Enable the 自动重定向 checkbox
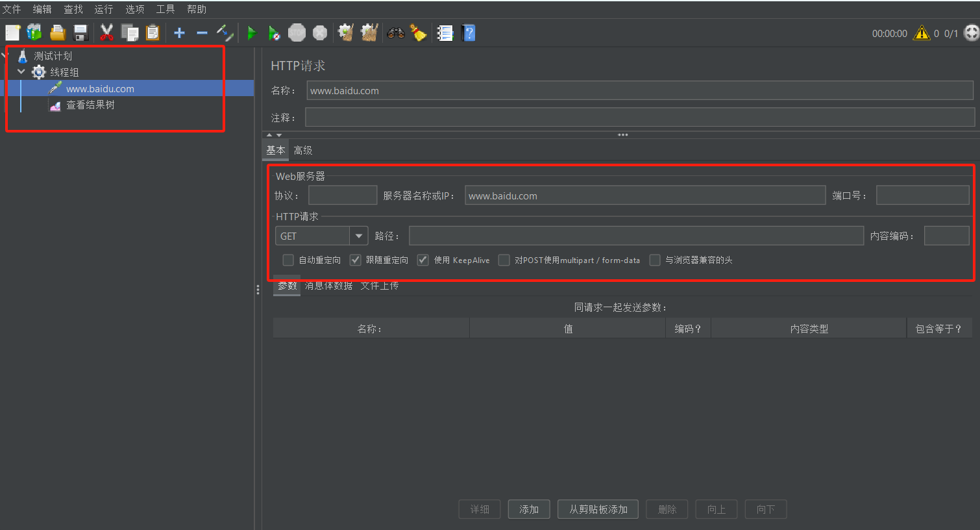This screenshot has height=530, width=980. [x=288, y=260]
